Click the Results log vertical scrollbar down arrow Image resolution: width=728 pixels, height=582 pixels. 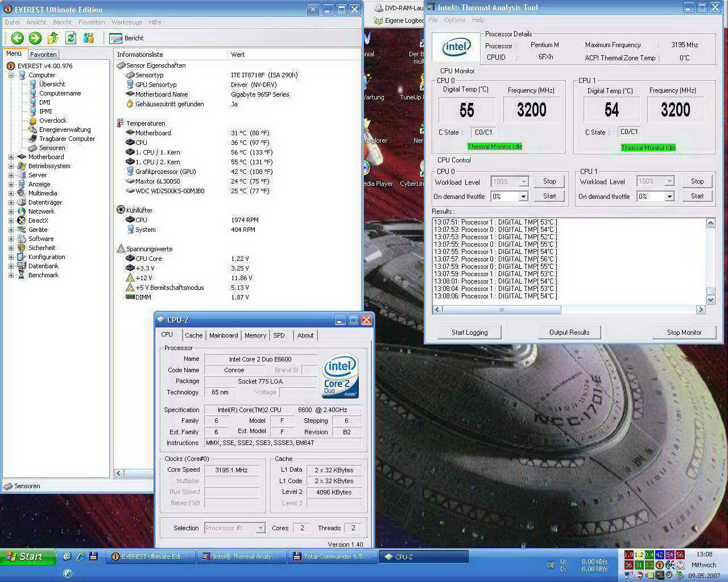tap(710, 300)
